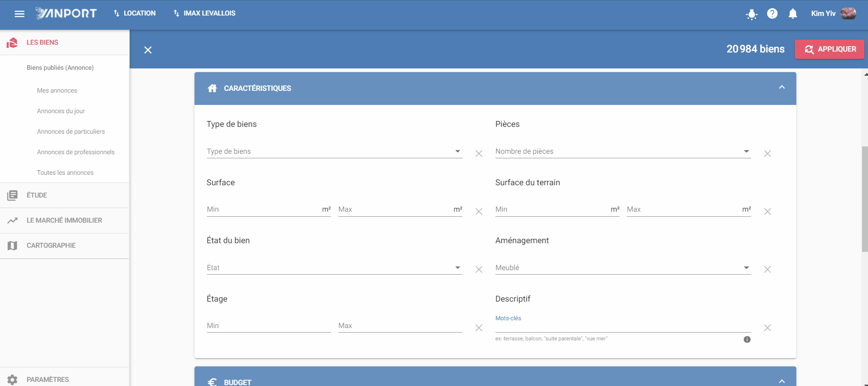Clear the Type de biens filter
Image resolution: width=868 pixels, height=386 pixels.
479,154
